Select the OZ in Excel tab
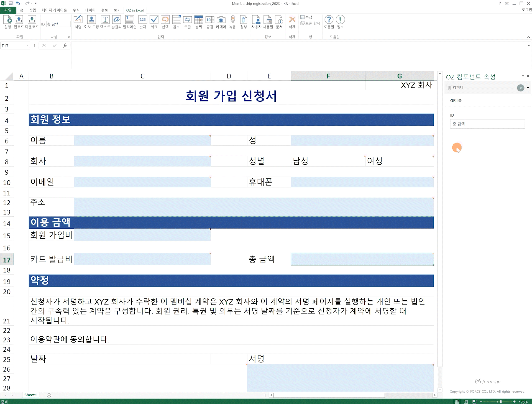Screen dimensions: 532x404 pyautogui.click(x=135, y=10)
